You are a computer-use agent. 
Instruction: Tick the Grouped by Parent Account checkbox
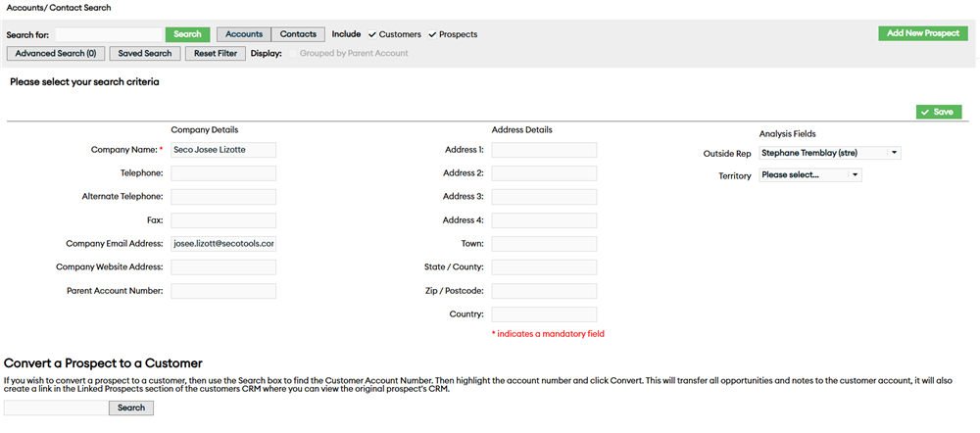click(290, 53)
